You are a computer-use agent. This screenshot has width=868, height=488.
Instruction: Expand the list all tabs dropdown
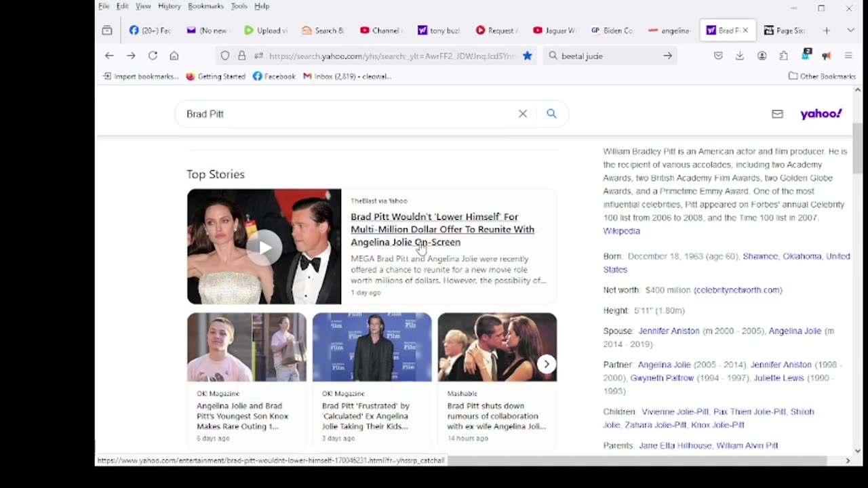click(850, 30)
